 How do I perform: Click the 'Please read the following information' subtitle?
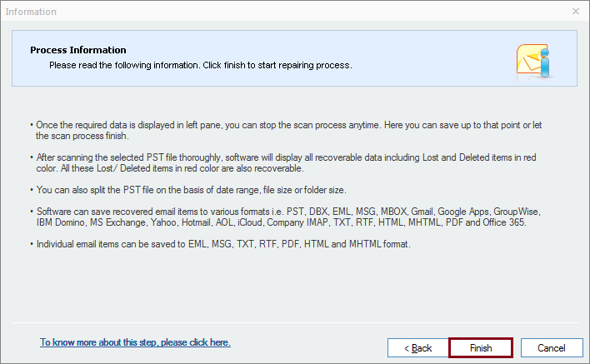coord(200,64)
